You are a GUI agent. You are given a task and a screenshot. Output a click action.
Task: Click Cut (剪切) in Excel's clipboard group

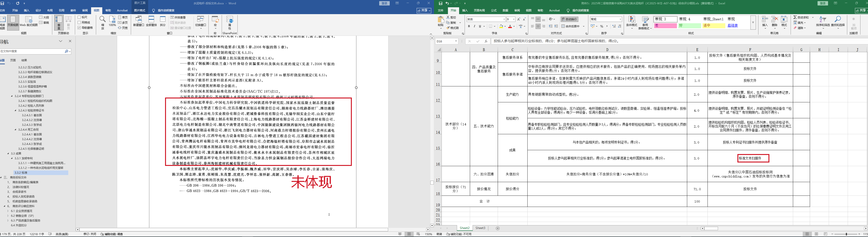tap(451, 18)
